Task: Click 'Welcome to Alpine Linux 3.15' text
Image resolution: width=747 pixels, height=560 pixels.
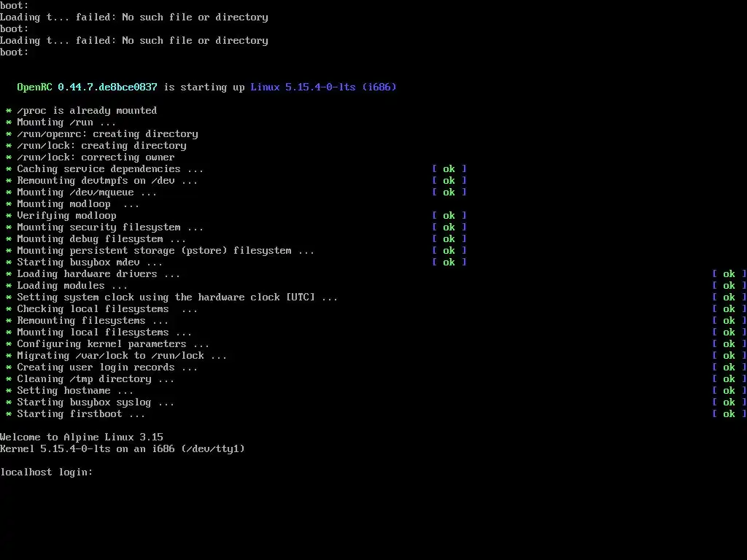Action: pos(82,437)
